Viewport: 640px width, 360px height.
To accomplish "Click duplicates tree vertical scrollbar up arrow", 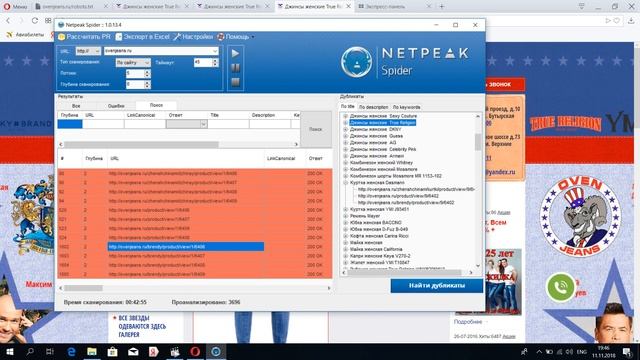I will pyautogui.click(x=478, y=116).
